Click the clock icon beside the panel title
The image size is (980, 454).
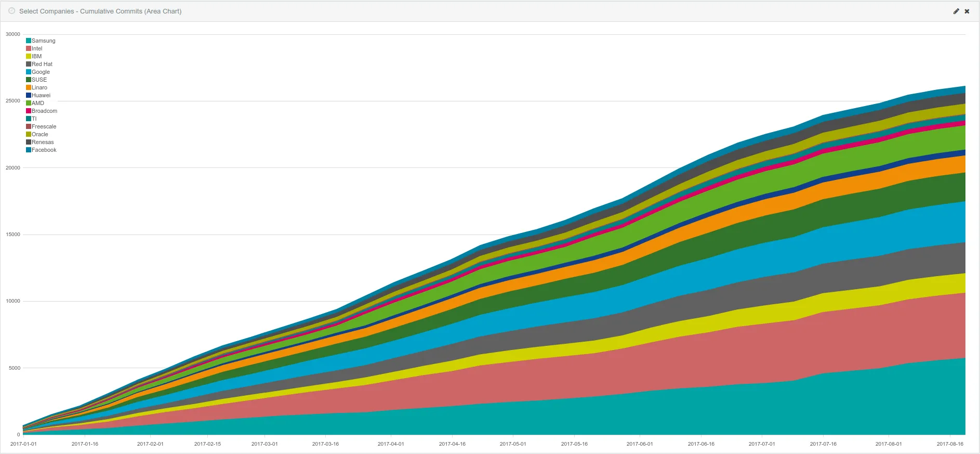11,11
